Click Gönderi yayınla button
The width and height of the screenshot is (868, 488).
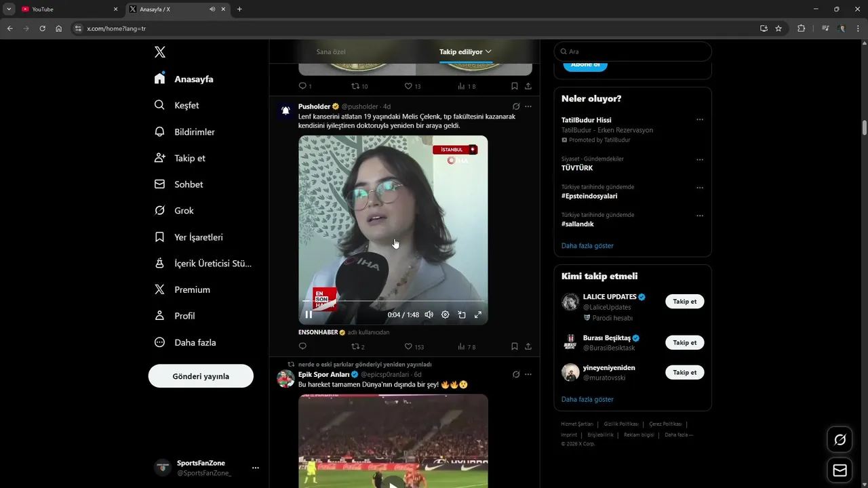point(201,376)
